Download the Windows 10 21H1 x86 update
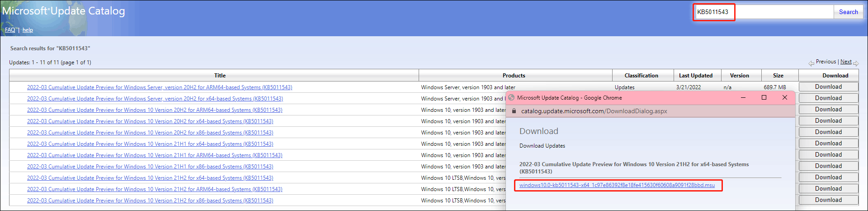Image resolution: width=868 pixels, height=211 pixels. 828,166
